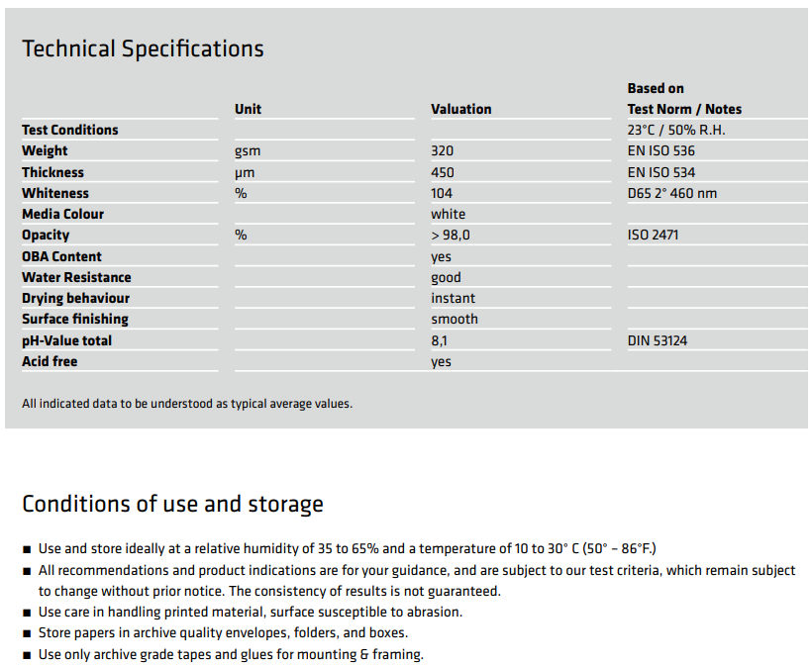Screen dimensions: 812x666
Task: Select the Weight row label
Action: tap(45, 150)
